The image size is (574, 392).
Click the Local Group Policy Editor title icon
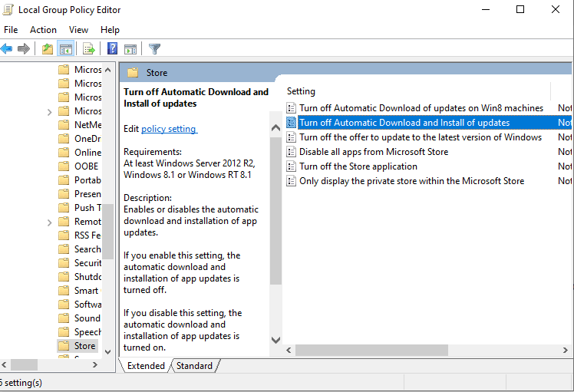tap(8, 9)
